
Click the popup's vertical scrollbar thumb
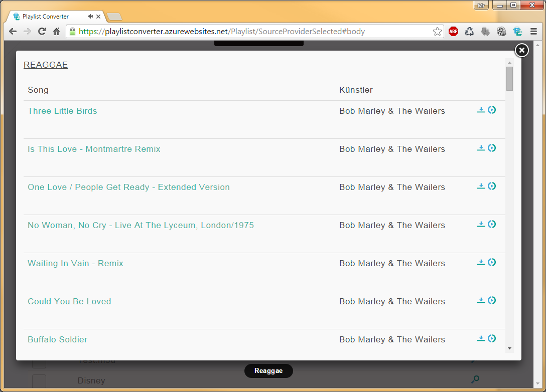(510, 79)
